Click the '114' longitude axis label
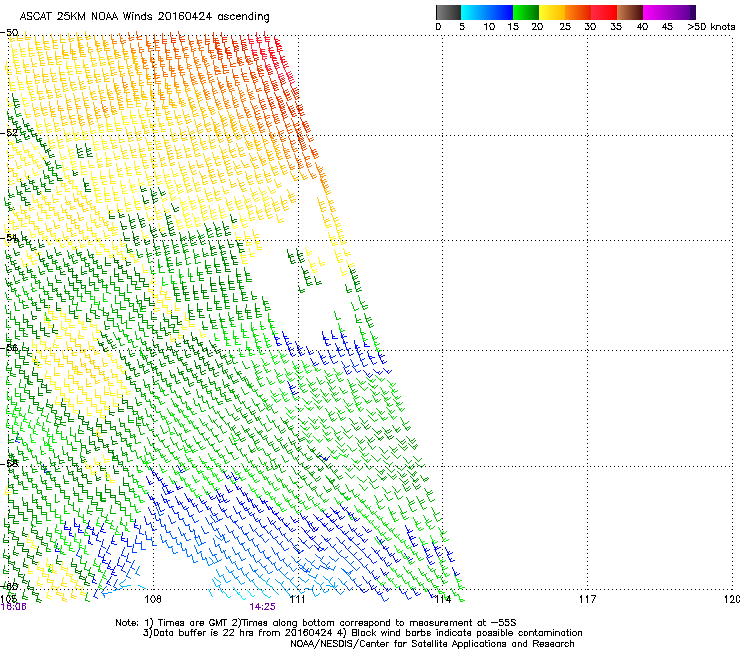Viewport: 740px width, 650px height. pyautogui.click(x=443, y=599)
